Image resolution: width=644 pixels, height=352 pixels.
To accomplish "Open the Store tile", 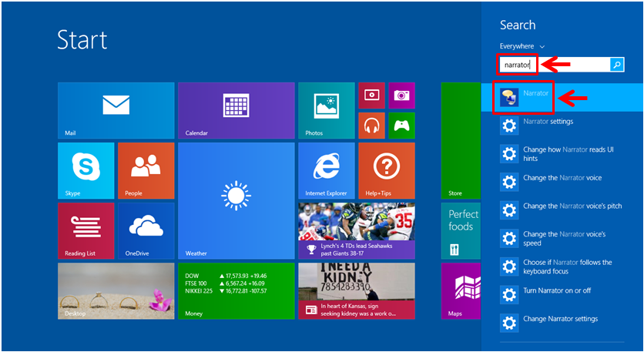I will point(461,141).
